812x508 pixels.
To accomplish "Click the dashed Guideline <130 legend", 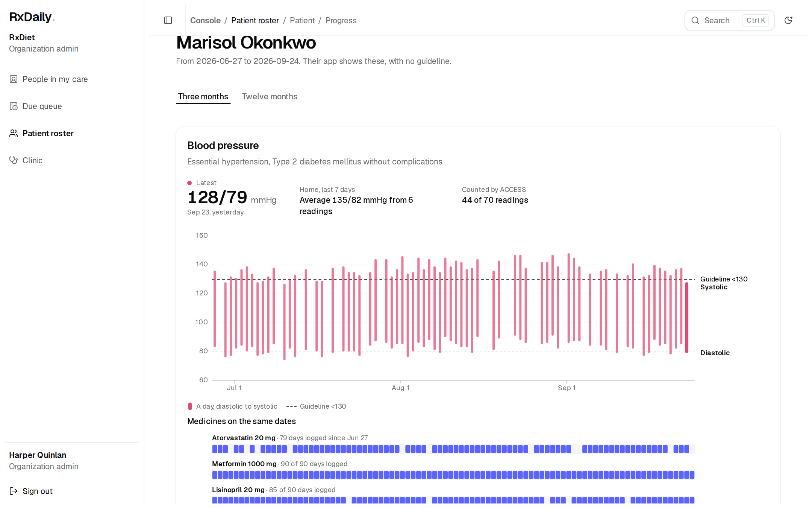I will click(316, 406).
